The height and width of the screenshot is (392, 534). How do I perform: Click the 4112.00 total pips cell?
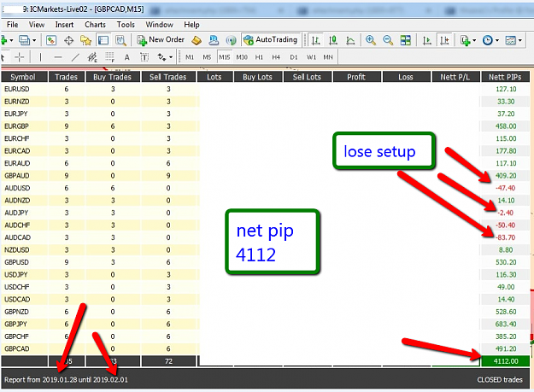[x=506, y=361]
